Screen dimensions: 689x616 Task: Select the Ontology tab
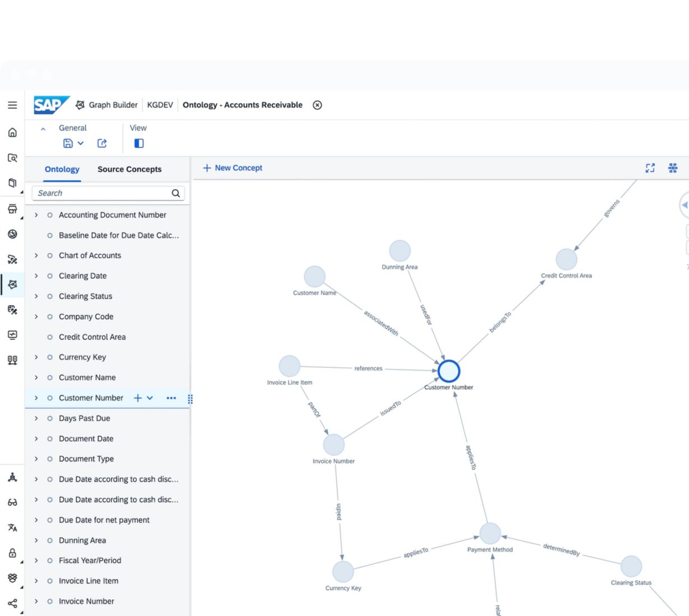pos(62,169)
